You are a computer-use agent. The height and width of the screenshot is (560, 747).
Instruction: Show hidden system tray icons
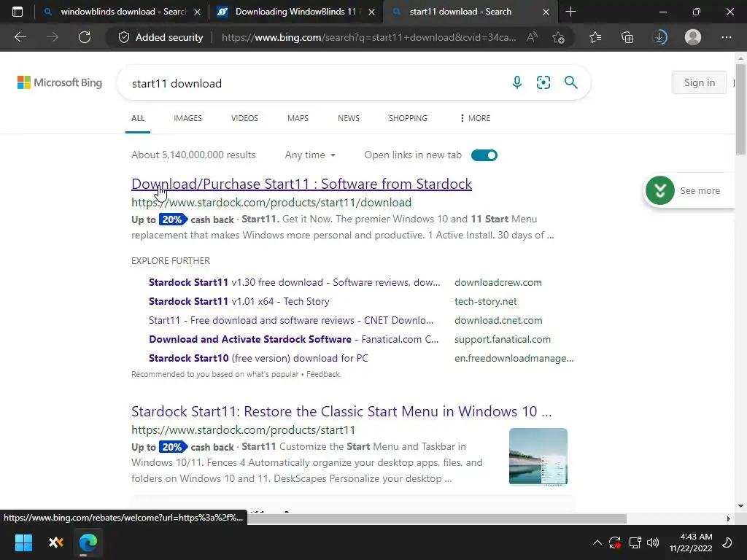(597, 542)
